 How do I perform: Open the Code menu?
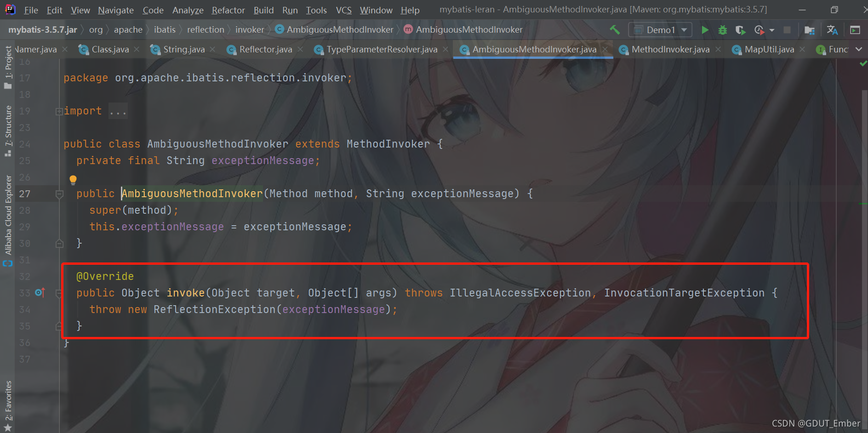point(153,10)
